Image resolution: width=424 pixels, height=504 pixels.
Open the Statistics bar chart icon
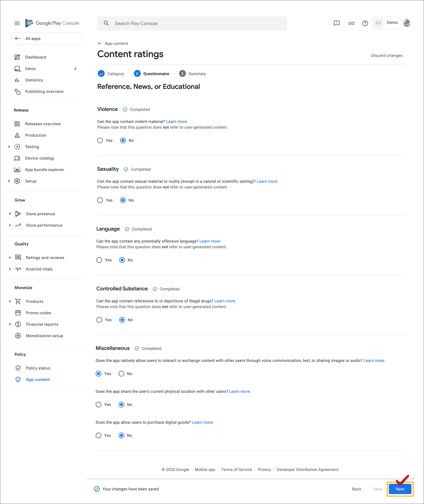pos(17,80)
